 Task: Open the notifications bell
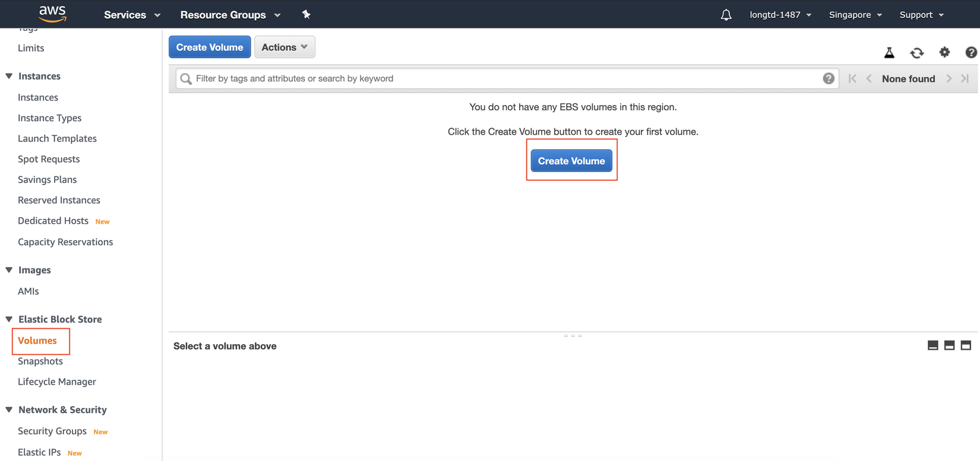click(x=726, y=15)
